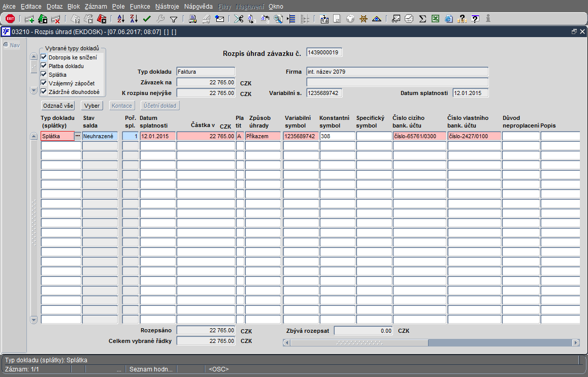Click the question mark with figures icon
The image size is (588, 377).
tap(462, 19)
